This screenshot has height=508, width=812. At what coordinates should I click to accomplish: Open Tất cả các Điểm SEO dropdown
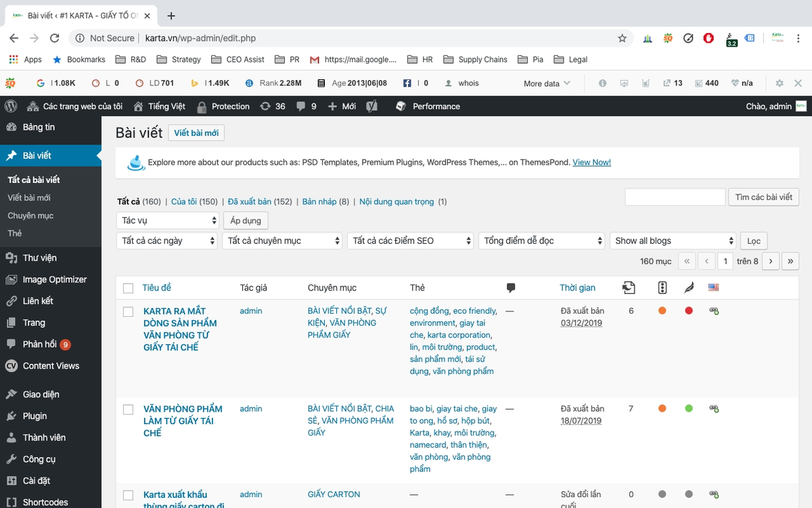tap(410, 240)
